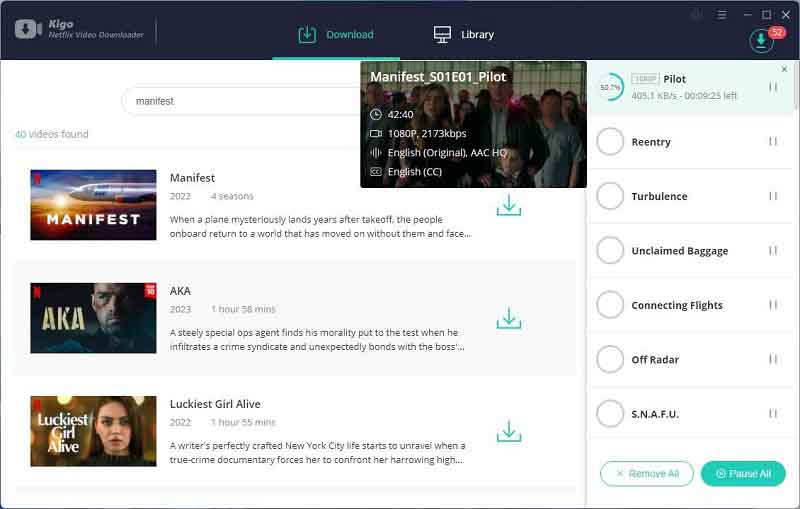
Task: Pause the S.N.A.F.U. download
Action: 773,414
